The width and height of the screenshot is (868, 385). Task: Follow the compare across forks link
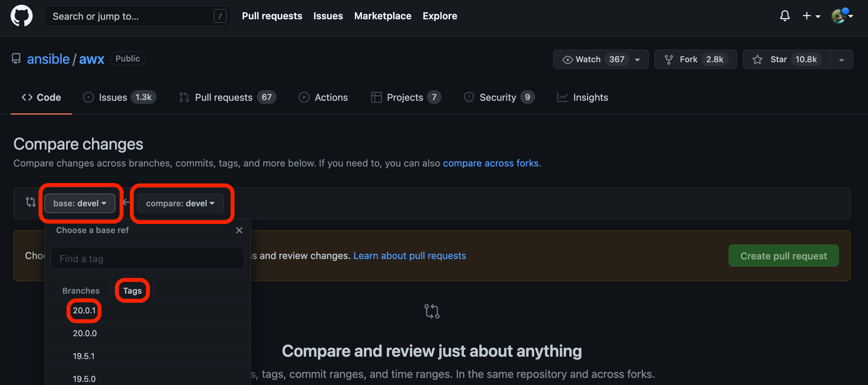491,163
